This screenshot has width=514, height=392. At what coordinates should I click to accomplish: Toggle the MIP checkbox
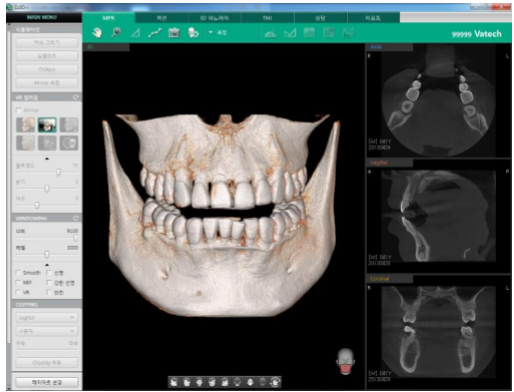(18, 283)
